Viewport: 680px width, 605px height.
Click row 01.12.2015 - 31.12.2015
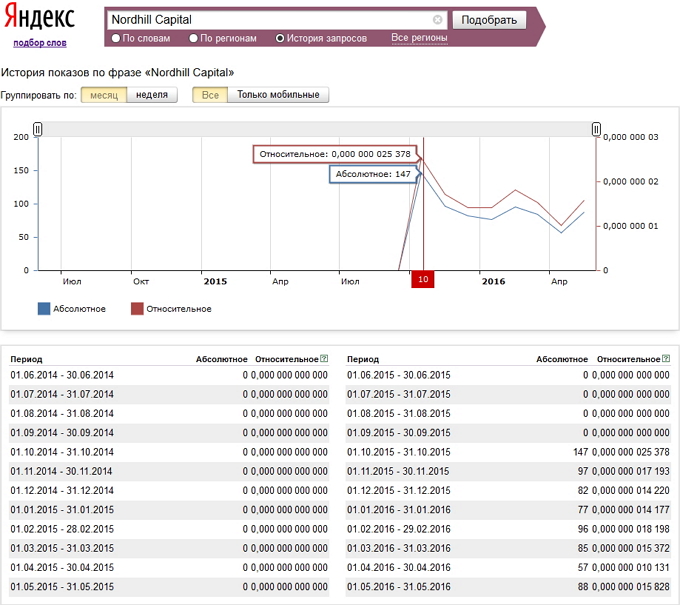[x=508, y=491]
